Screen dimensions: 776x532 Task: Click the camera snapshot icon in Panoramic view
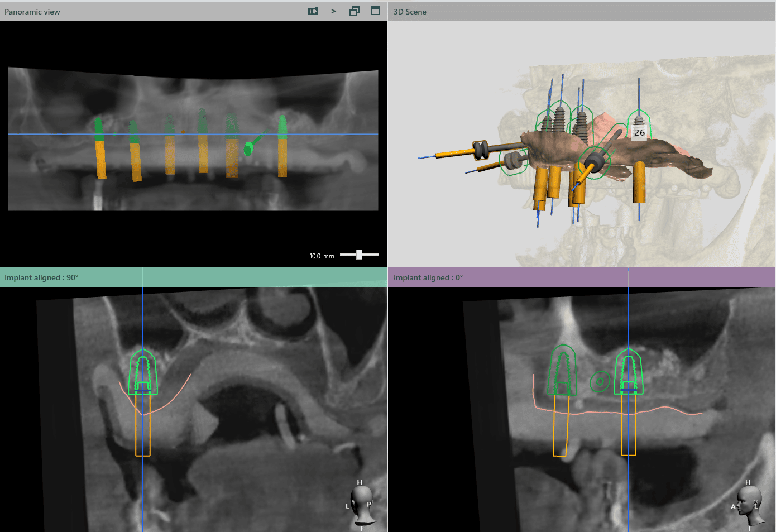point(313,11)
